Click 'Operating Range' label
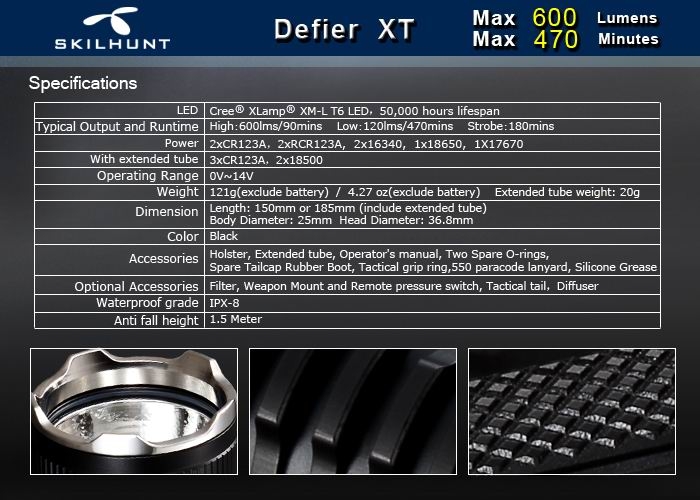Viewport: 700px width, 500px height. [x=148, y=176]
